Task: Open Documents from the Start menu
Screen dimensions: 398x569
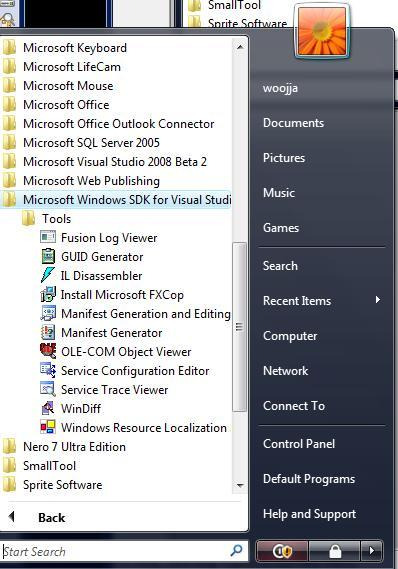Action: pyautogui.click(x=293, y=123)
